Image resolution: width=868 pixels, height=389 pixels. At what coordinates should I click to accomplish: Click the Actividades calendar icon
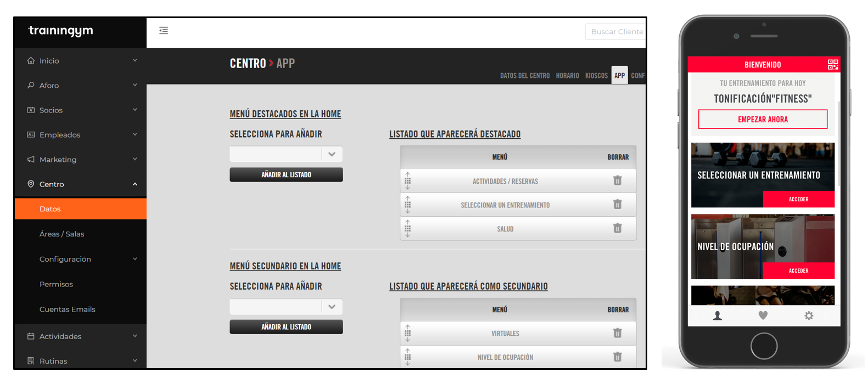coord(31,336)
